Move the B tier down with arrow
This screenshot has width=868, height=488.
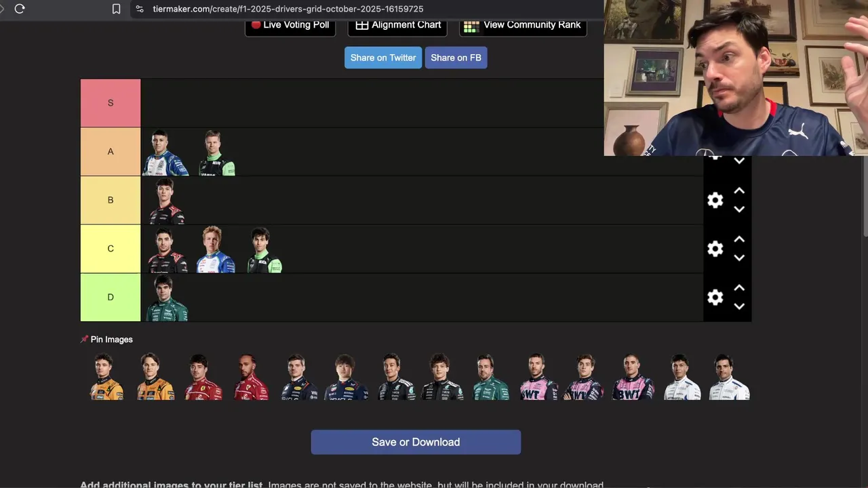(739, 209)
